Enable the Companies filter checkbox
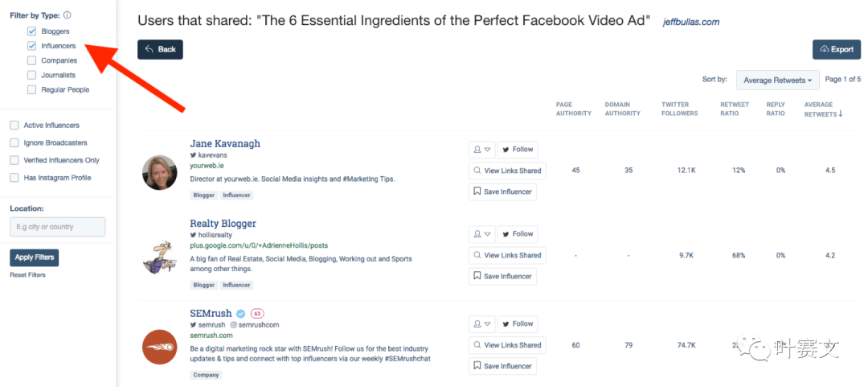Viewport: 868px width, 387px height. (31, 60)
